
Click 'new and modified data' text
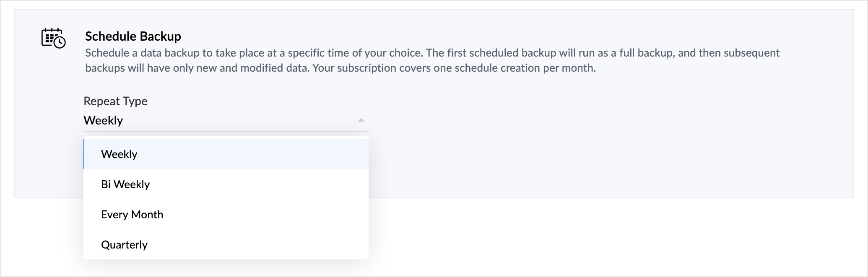252,68
